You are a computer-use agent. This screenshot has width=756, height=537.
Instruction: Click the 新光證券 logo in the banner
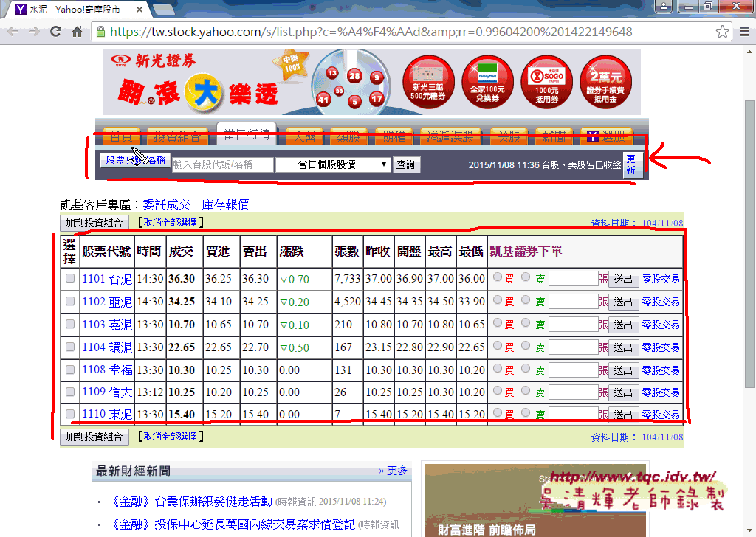tap(154, 60)
